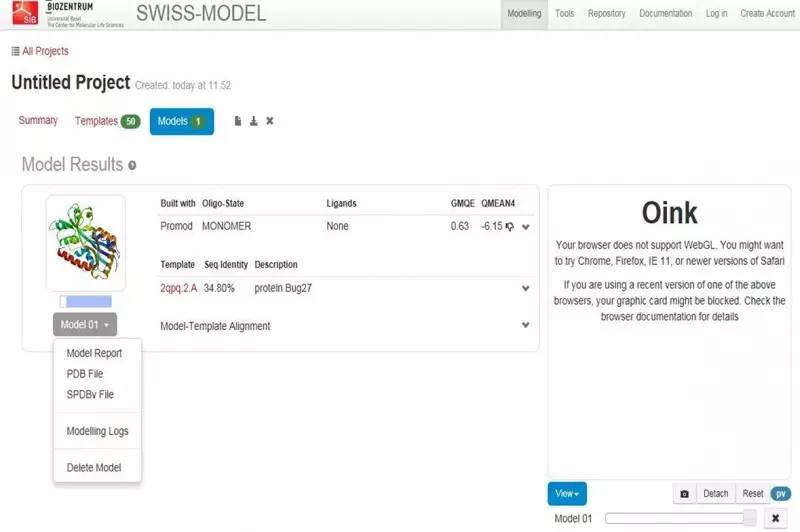Click the Log in link
Image resolution: width=800 pixels, height=532 pixels.
tap(716, 14)
